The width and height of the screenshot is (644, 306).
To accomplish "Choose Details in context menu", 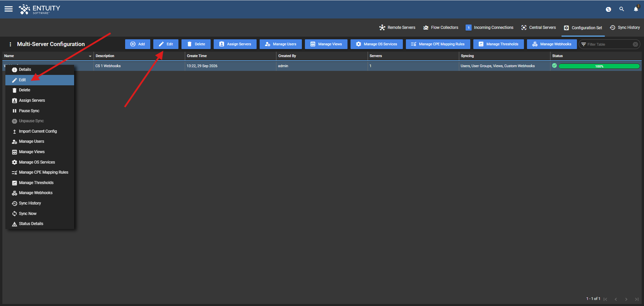I will click(40, 70).
